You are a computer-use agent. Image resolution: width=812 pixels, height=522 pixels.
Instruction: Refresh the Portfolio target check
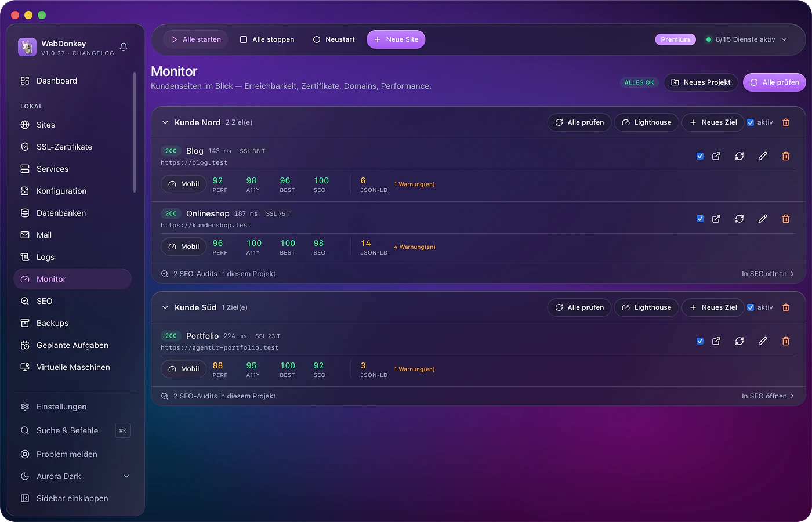coord(739,341)
